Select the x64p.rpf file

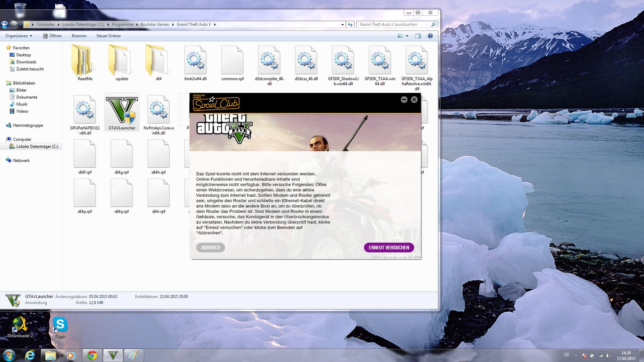click(x=85, y=196)
